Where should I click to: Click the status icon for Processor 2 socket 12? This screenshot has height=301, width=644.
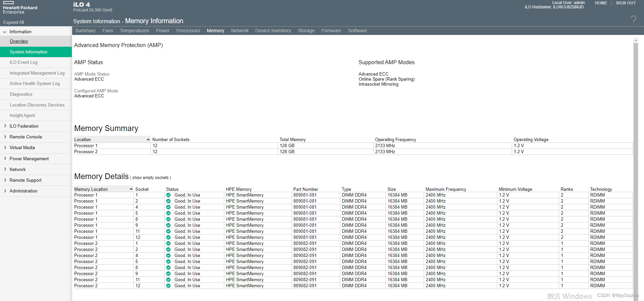click(168, 286)
